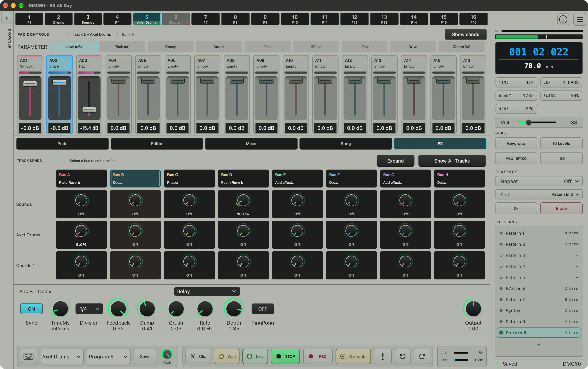Open the QUANT 1/32 selector
588x369 pixels.
click(x=516, y=96)
